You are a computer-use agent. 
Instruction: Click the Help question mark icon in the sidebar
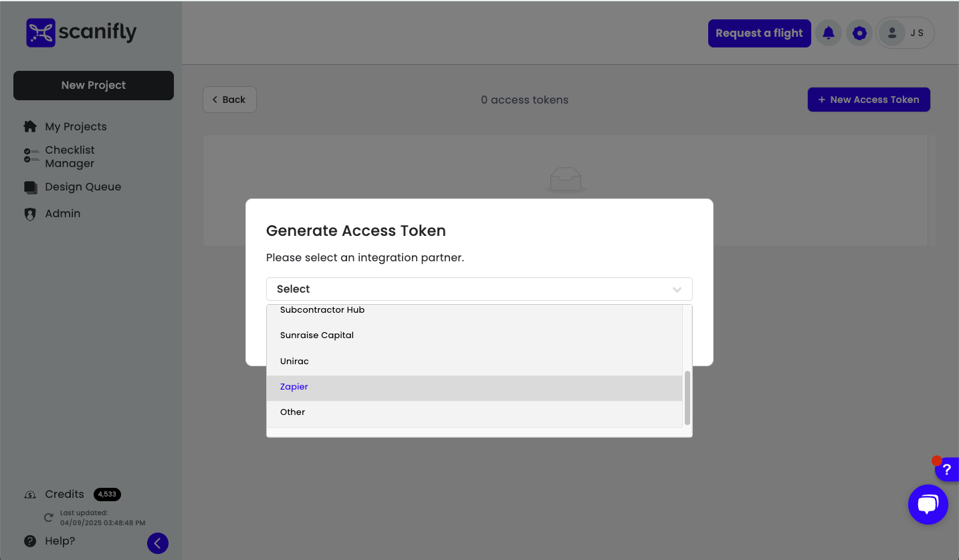29,541
